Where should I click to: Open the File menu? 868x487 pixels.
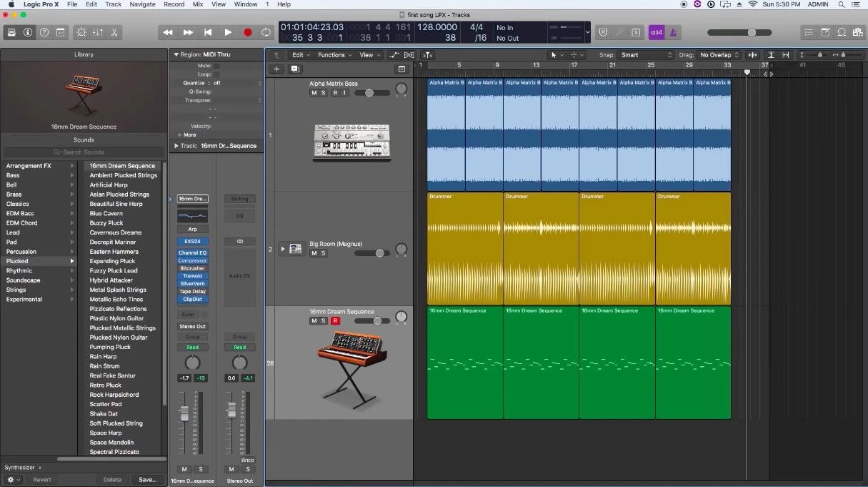[x=72, y=4]
